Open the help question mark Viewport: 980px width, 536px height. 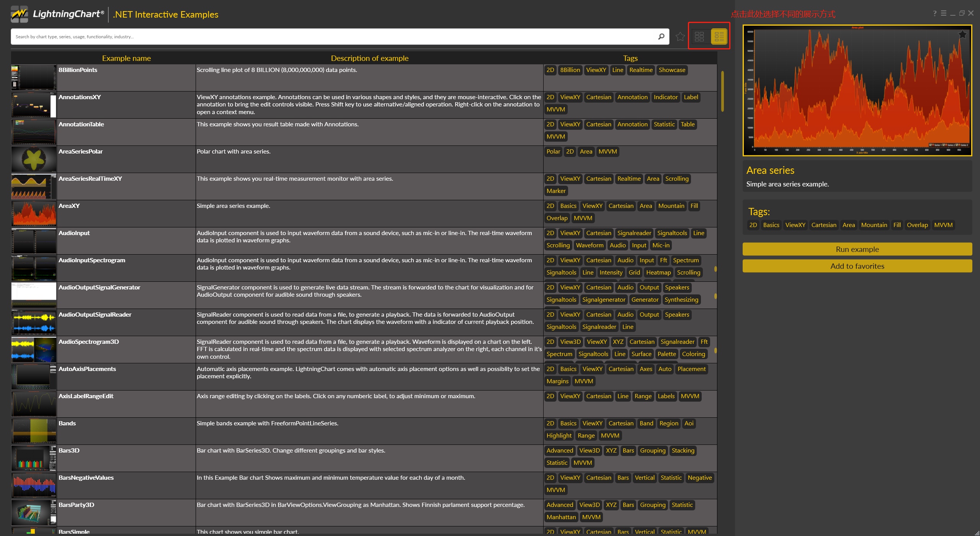(934, 13)
